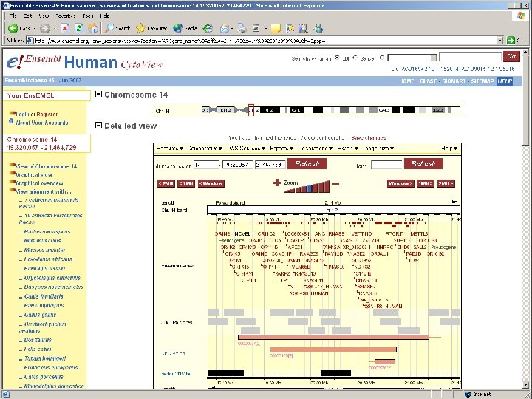Image resolution: width=532 pixels, height=399 pixels.
Task: Open the Help dropdown in detailed view bar
Action: [x=449, y=149]
